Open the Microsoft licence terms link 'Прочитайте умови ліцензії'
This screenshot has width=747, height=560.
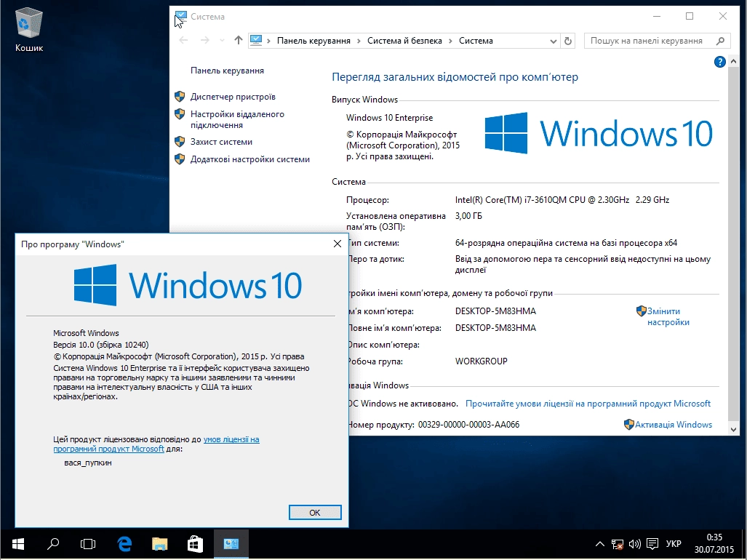[588, 404]
